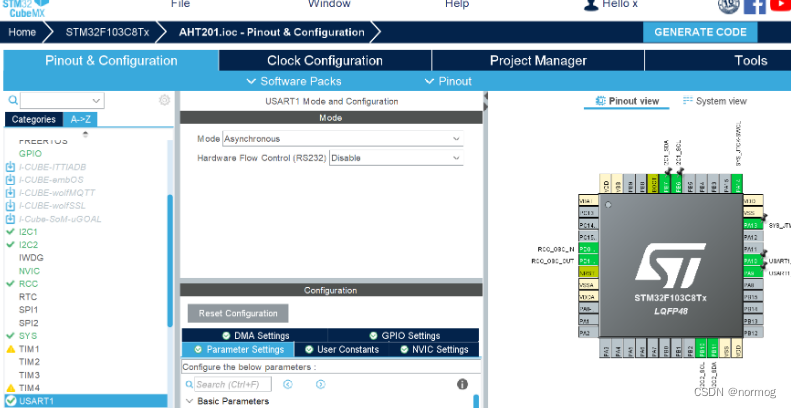Click the GENERATE CODE button
791x408 pixels.
[700, 32]
